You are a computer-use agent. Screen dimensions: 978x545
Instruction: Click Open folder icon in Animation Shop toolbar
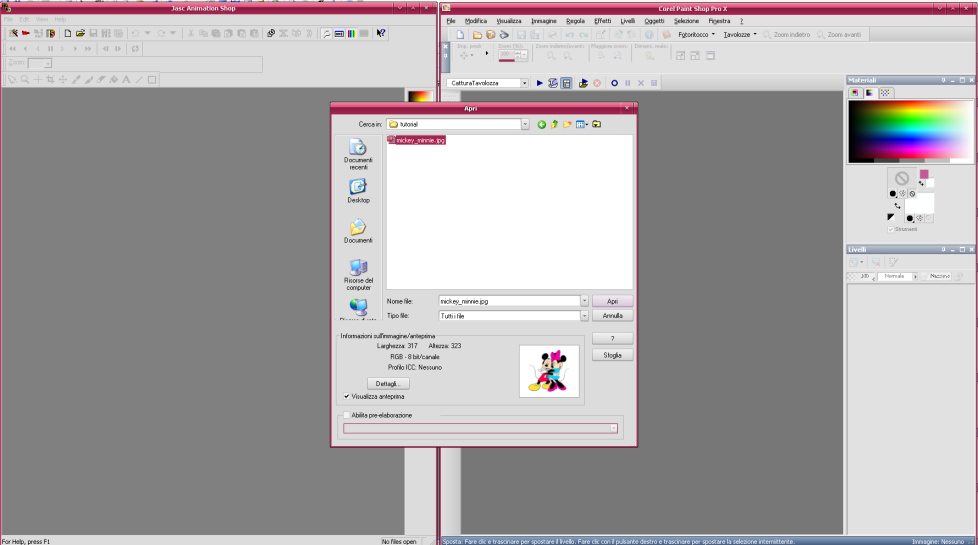[x=80, y=33]
